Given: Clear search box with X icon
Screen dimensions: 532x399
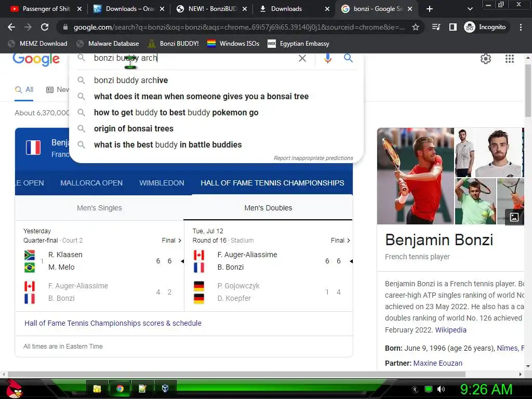Looking at the screenshot, I should click(302, 58).
